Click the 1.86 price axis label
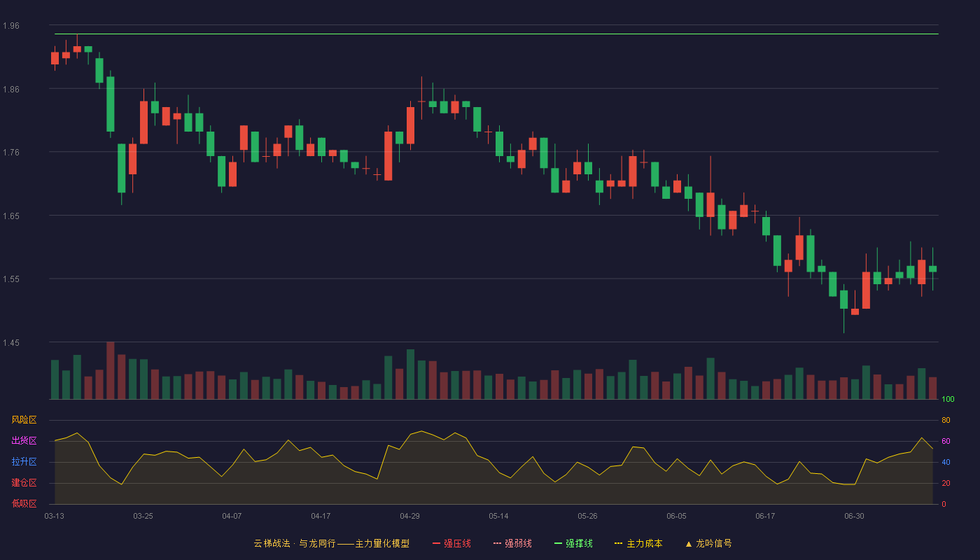Image resolution: width=980 pixels, height=560 pixels. coord(11,89)
